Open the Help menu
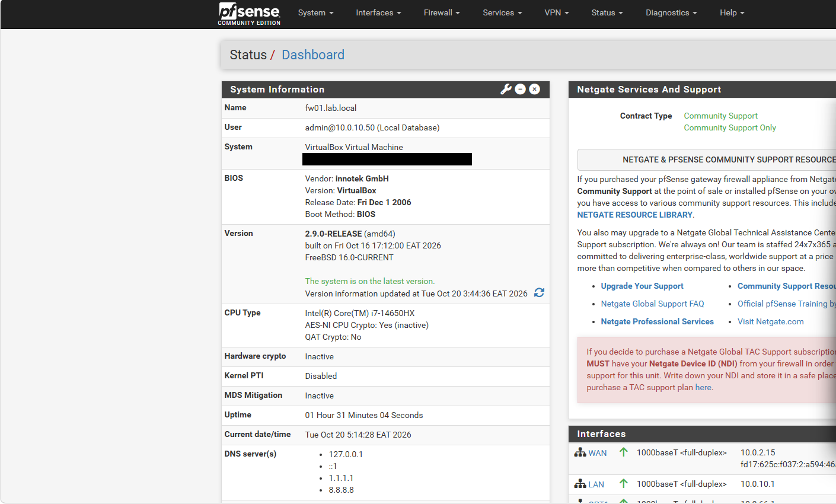 click(732, 12)
